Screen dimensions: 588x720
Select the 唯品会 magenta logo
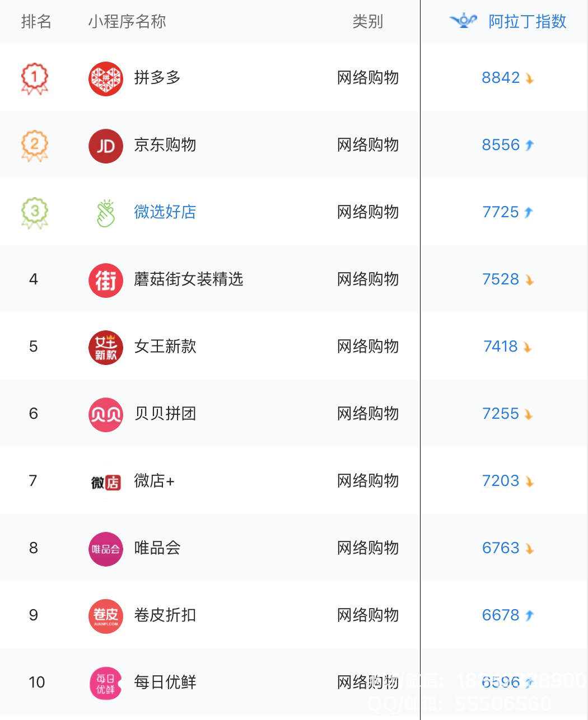coord(106,549)
